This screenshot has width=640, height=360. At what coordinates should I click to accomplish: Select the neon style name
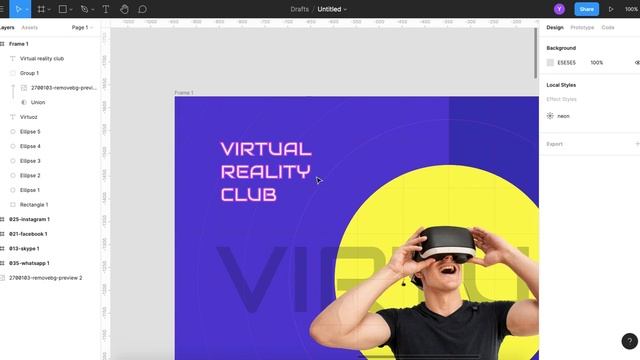pyautogui.click(x=563, y=116)
